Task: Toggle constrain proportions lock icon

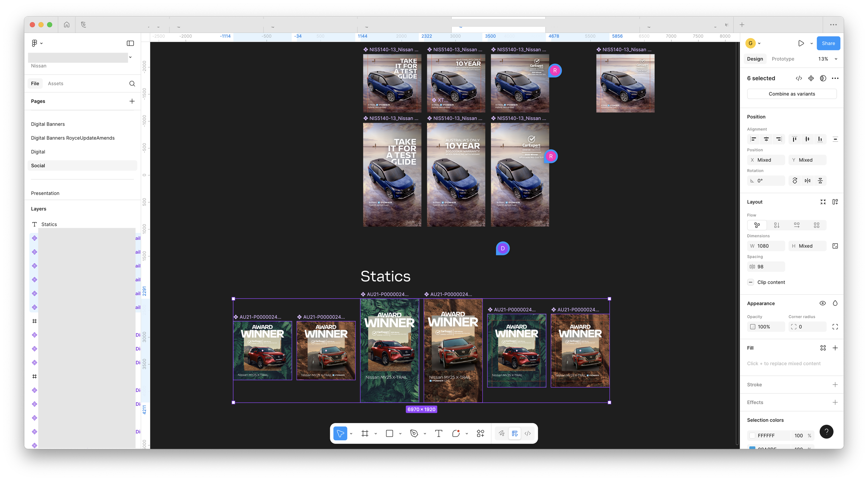Action: click(835, 246)
